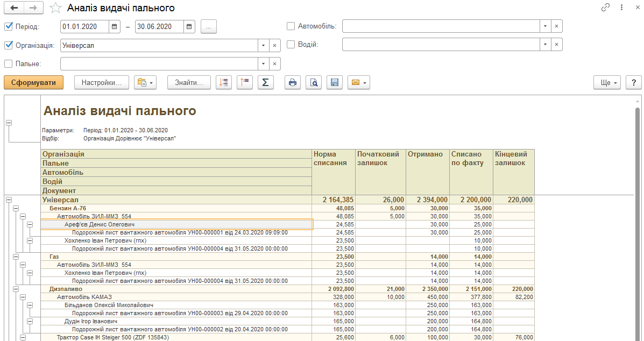This screenshot has height=341, width=644.
Task: Collapse the Дизпаливо group
Action: (x=16, y=289)
